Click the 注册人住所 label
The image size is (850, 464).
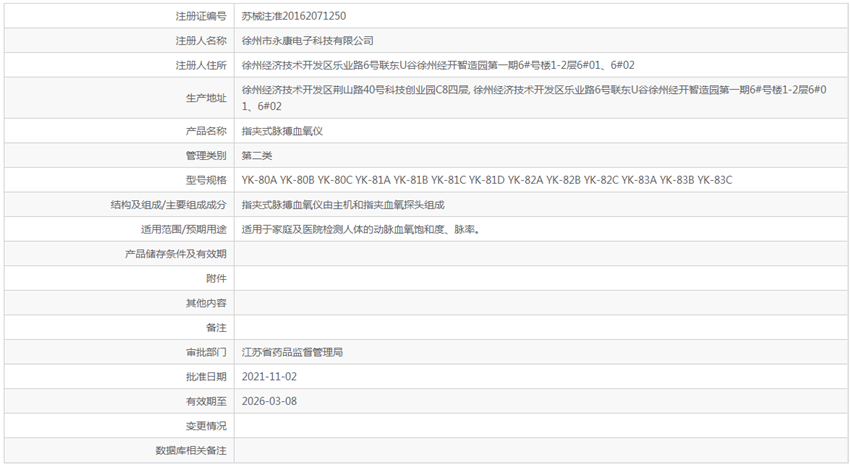(201, 65)
